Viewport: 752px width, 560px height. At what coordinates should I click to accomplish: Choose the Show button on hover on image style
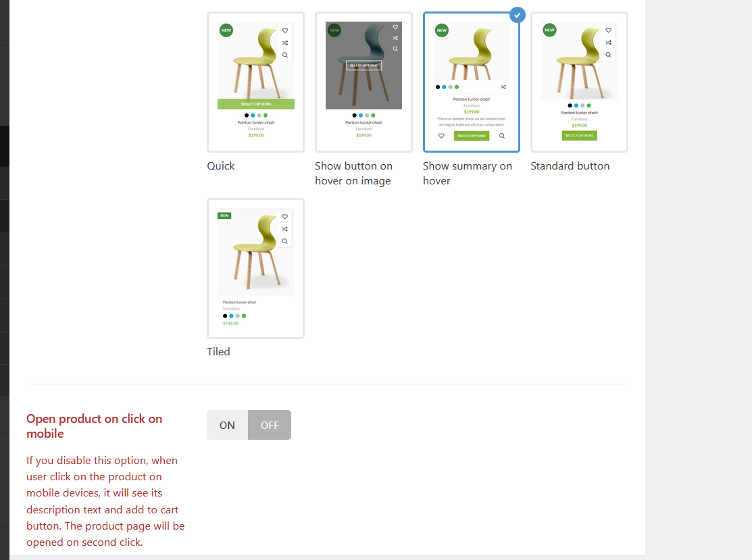click(x=364, y=82)
